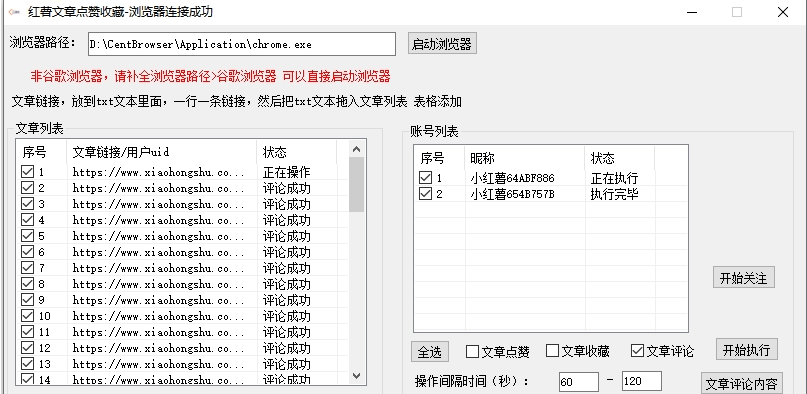807x394 pixels.
Task: Click the article list scrollbar thumb
Action: (356, 184)
